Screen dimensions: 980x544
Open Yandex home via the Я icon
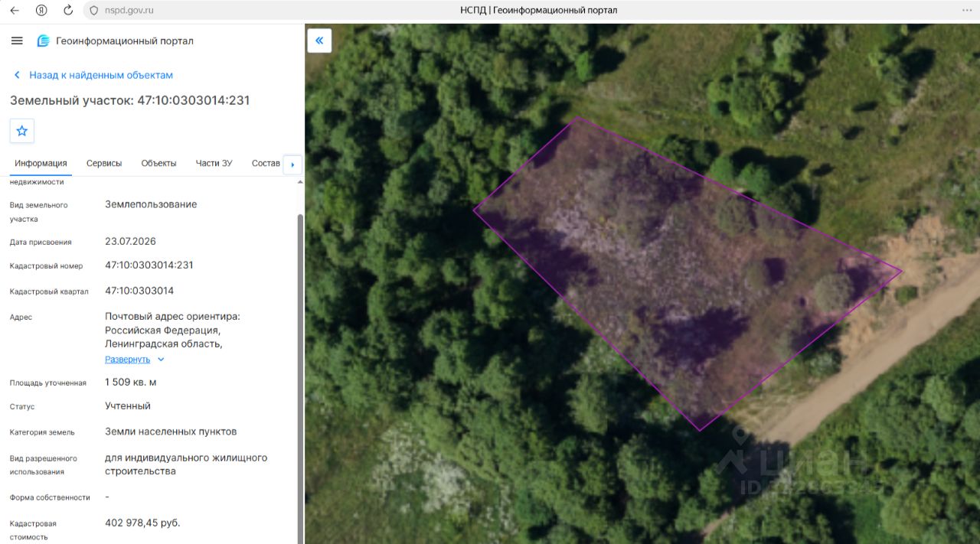pyautogui.click(x=41, y=10)
